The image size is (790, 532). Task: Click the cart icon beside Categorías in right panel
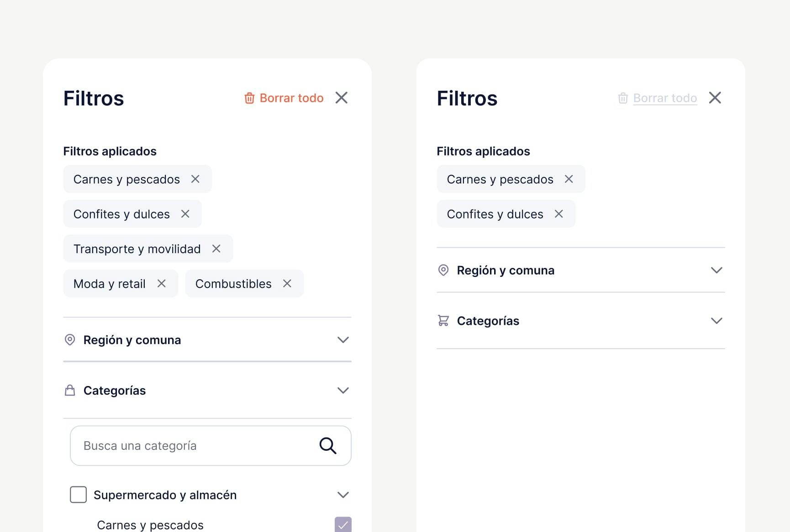coord(443,321)
